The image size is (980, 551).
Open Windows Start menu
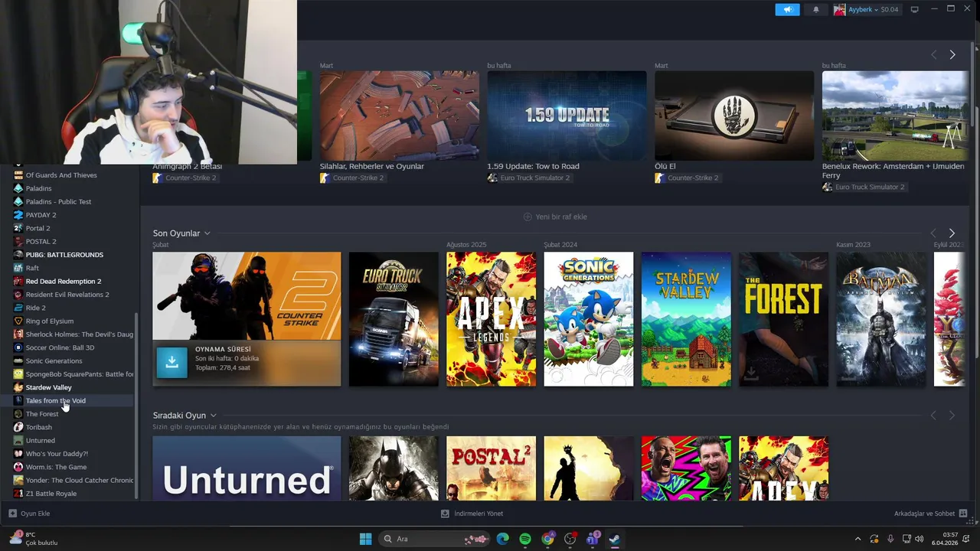(x=365, y=539)
